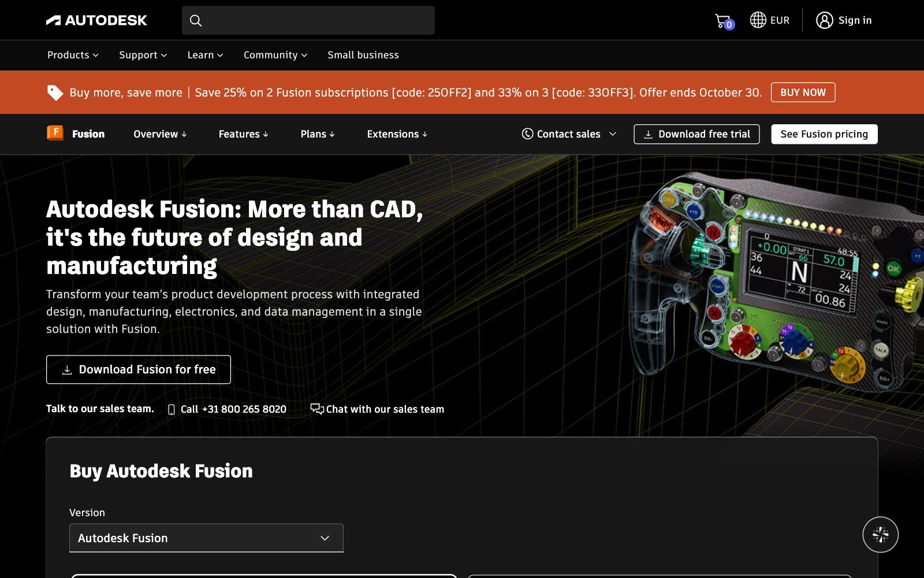Click the phone icon next to Call
Image resolution: width=924 pixels, height=578 pixels.
click(x=171, y=409)
